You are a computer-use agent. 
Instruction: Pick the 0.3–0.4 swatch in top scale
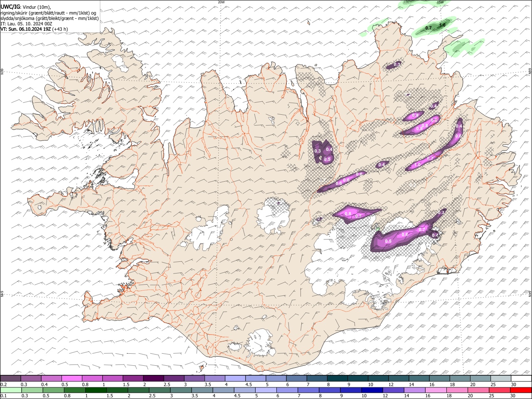31,379
